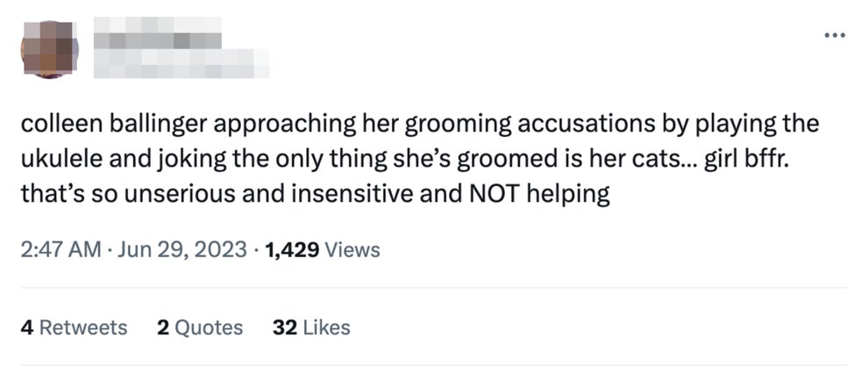Viewport: 868px width, 366px height.
Task: Click the 2:47 AM timestamp
Action: [60, 250]
